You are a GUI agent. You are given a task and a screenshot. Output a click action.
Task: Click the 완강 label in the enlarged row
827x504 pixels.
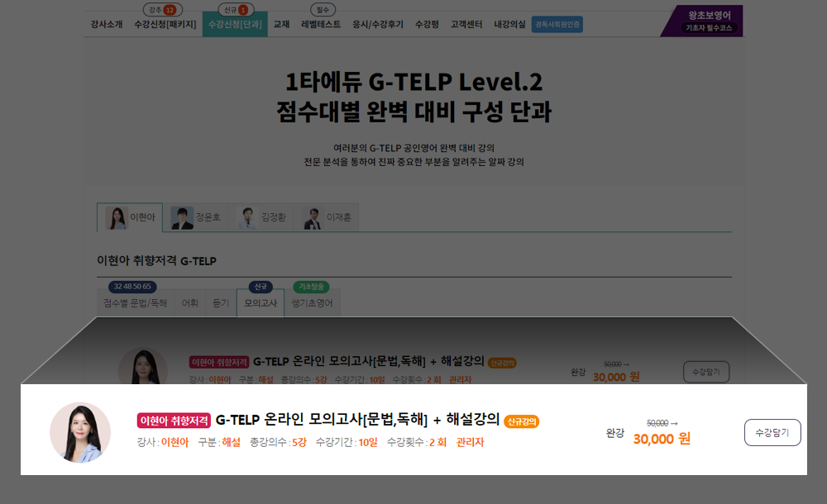coord(615,433)
